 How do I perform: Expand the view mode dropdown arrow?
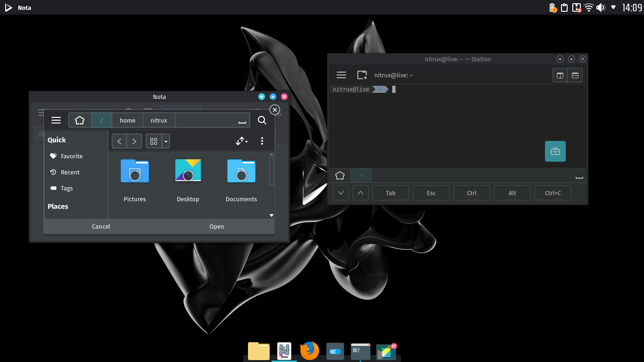(165, 141)
